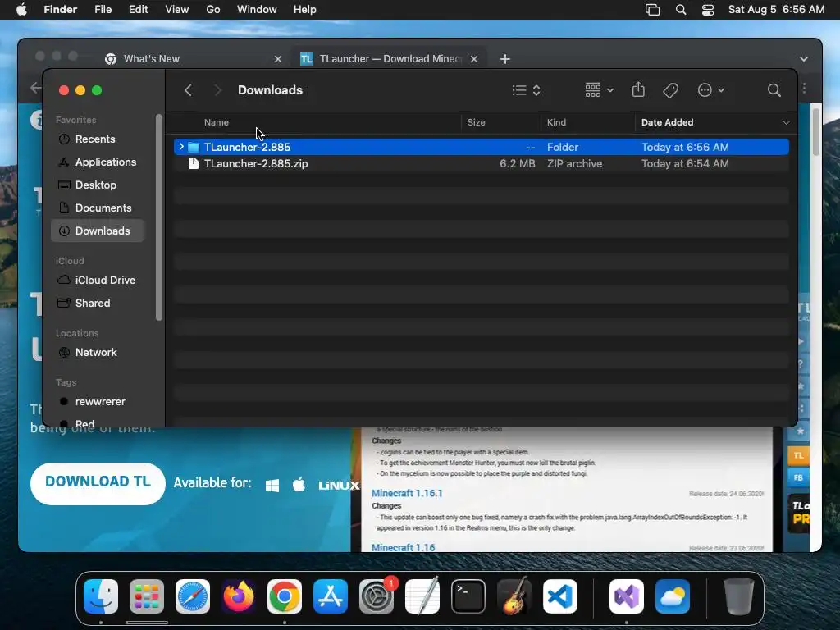This screenshot has width=840, height=630.
Task: Open Finder from the Dock
Action: [x=101, y=596]
